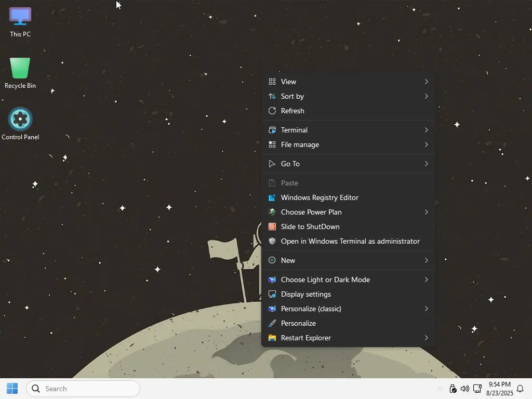Expand Personalize (classic) submenu chevron

[x=427, y=309]
